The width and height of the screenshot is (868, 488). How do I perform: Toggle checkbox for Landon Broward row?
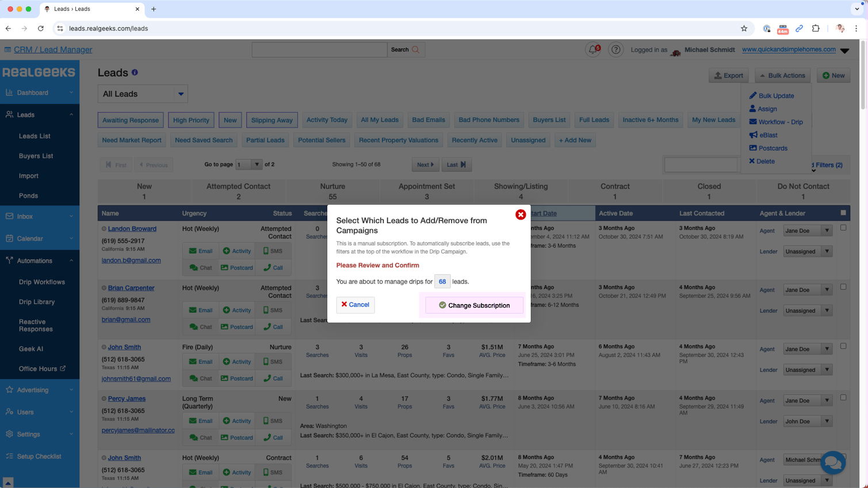tap(843, 228)
